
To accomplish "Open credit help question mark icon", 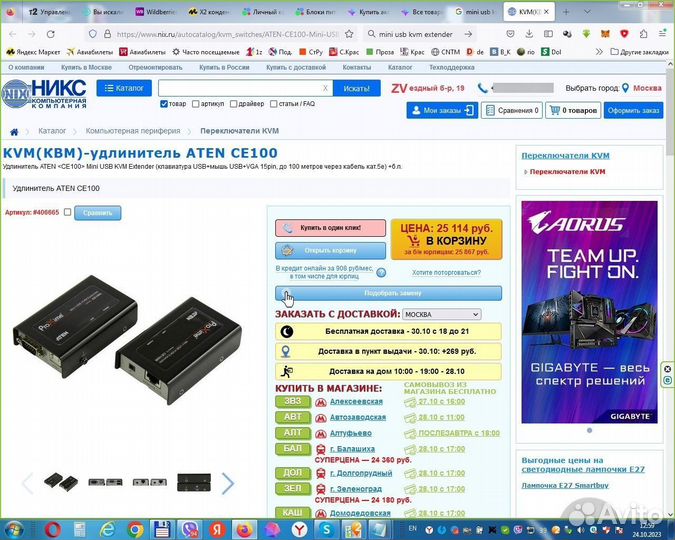I will pyautogui.click(x=381, y=272).
